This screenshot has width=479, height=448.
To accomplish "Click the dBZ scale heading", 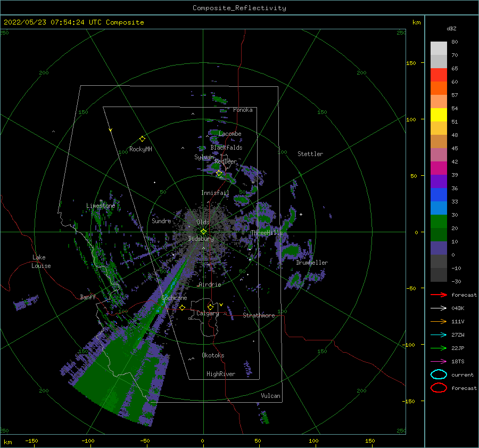I will (451, 28).
